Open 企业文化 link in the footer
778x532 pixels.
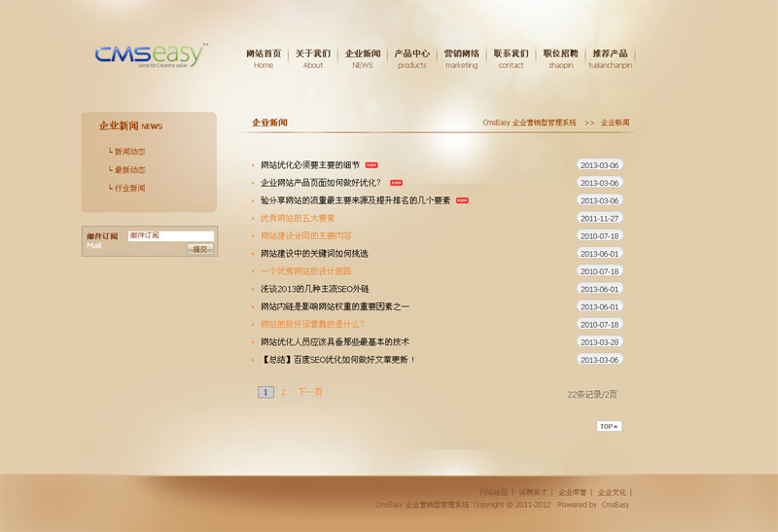point(612,492)
